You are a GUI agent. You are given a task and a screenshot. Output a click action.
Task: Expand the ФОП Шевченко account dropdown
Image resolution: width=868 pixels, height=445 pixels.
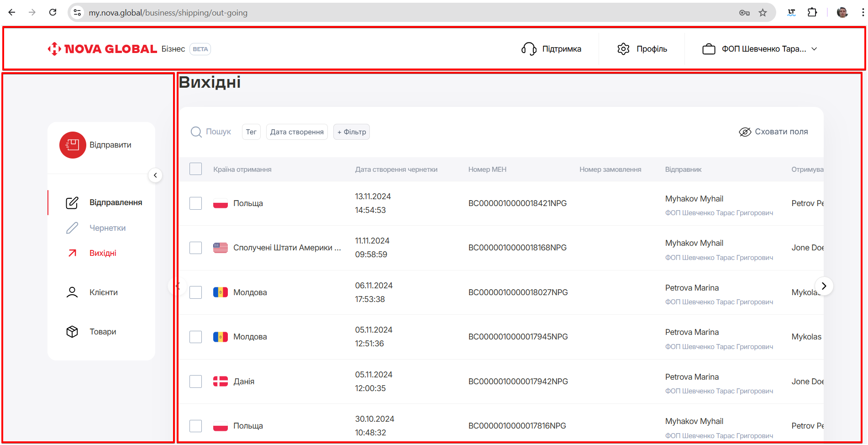pos(760,49)
